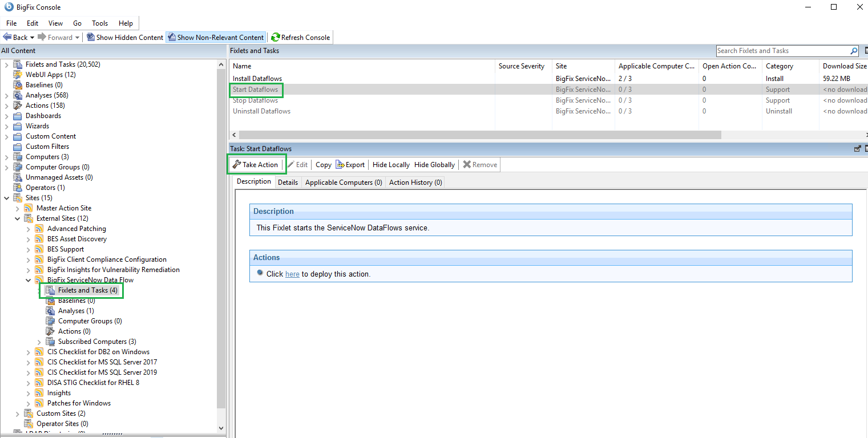
Task: Click the Copy button
Action: click(324, 165)
